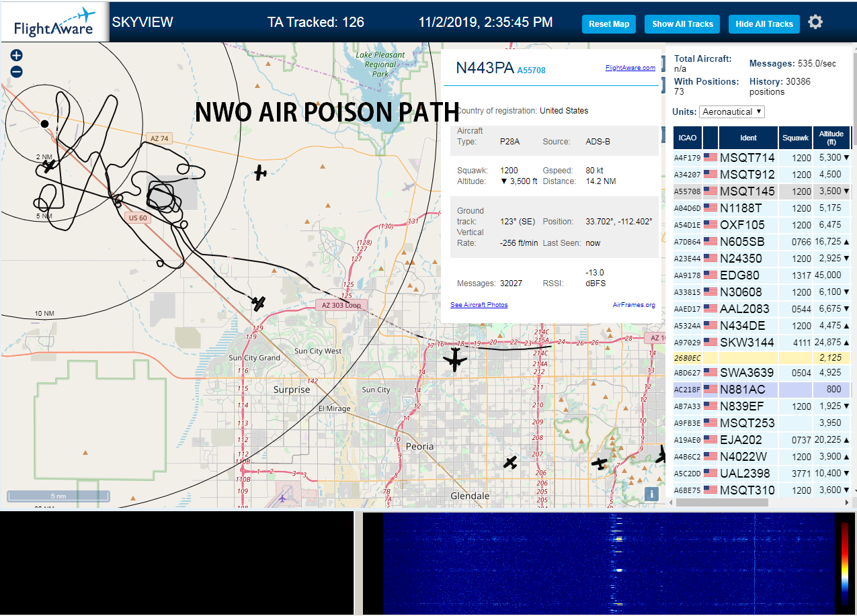
Task: Zoom in with the map plus button
Action: click(17, 55)
